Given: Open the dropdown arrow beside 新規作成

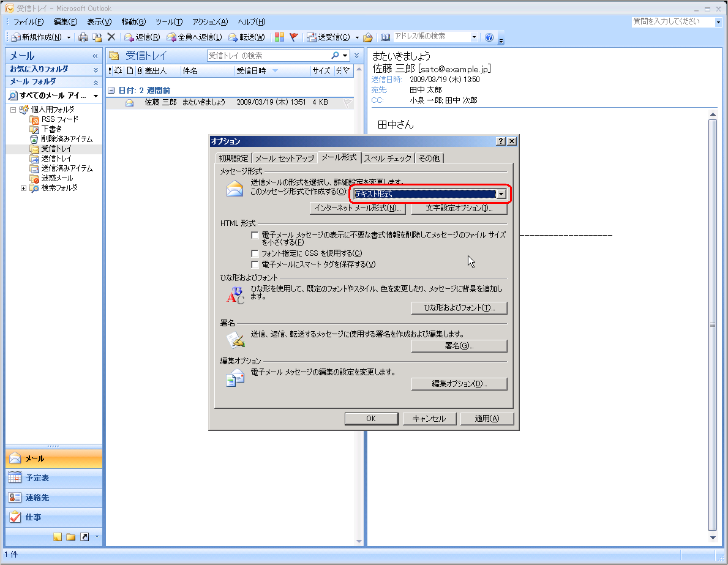Looking at the screenshot, I should coord(69,37).
